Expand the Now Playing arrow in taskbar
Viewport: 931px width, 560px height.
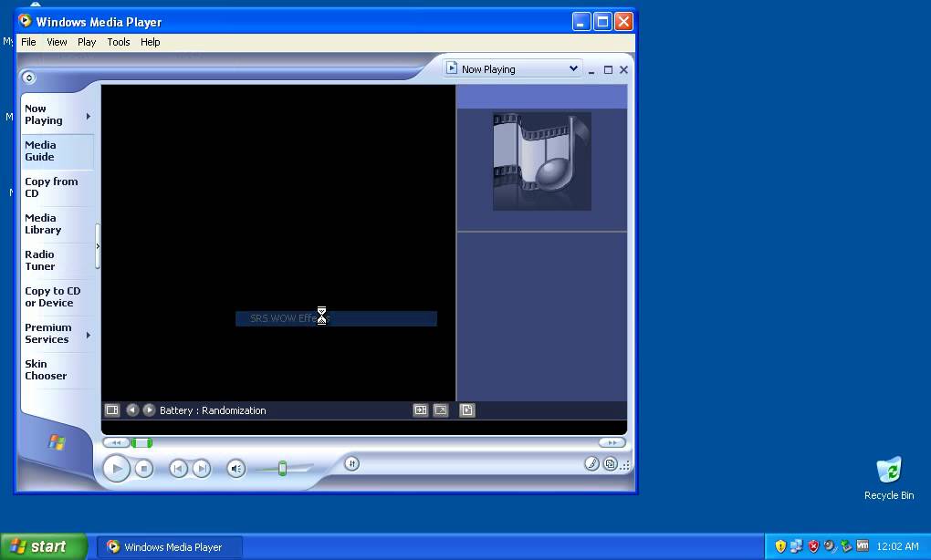pyautogui.click(x=89, y=116)
